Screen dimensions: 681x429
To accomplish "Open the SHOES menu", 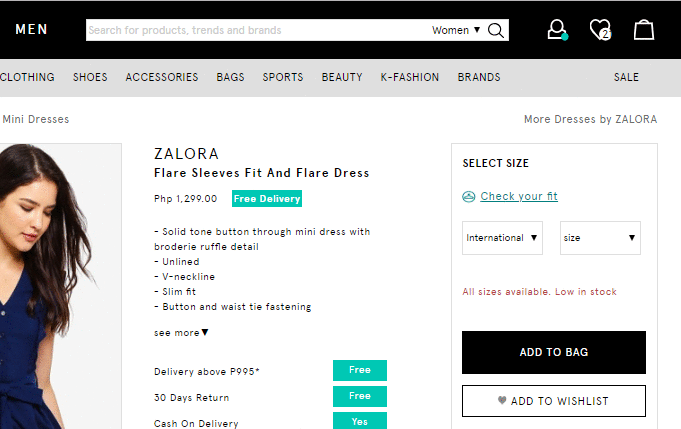I will pos(90,77).
